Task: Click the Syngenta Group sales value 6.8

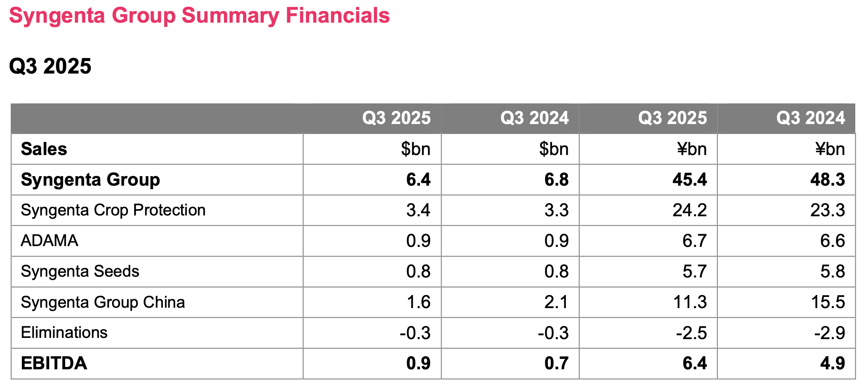Action: coord(556,180)
